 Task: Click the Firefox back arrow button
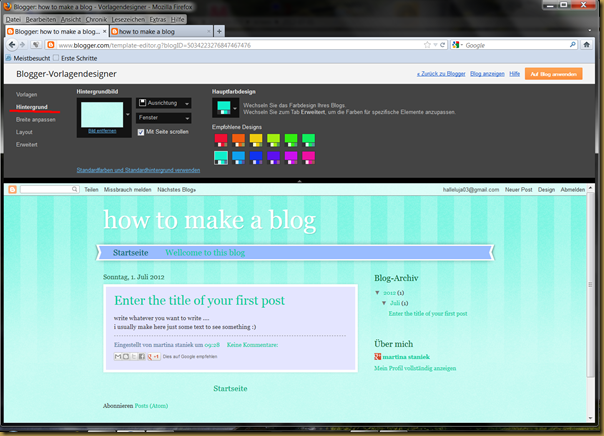pyautogui.click(x=12, y=45)
